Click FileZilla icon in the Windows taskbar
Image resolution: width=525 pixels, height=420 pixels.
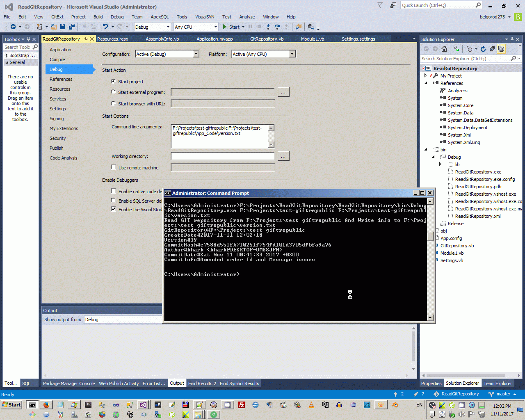point(242,405)
